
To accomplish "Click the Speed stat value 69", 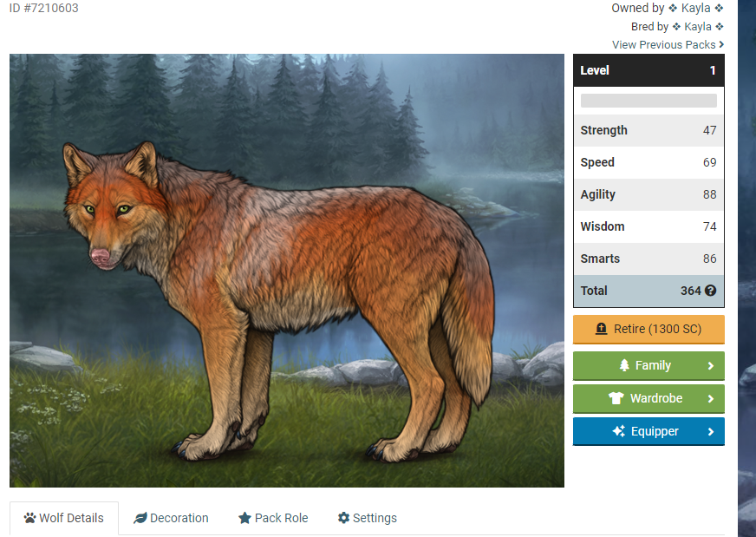I will pyautogui.click(x=709, y=162).
